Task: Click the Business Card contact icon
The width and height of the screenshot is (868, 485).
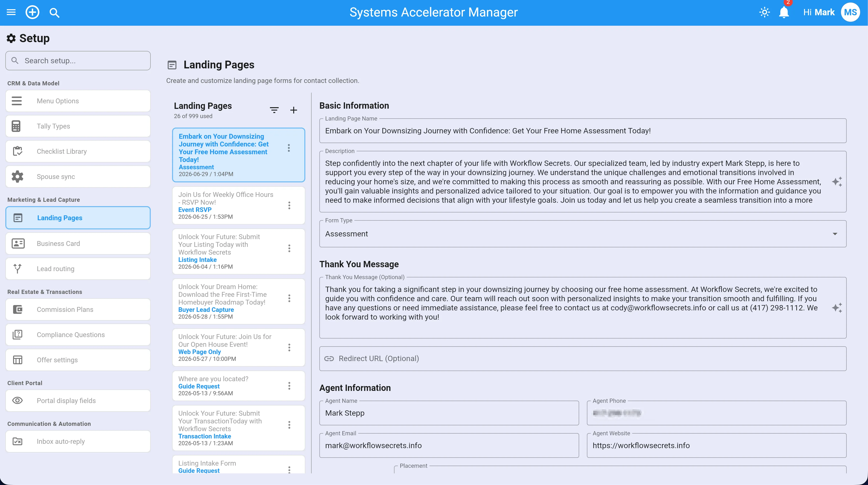Action: [18, 243]
